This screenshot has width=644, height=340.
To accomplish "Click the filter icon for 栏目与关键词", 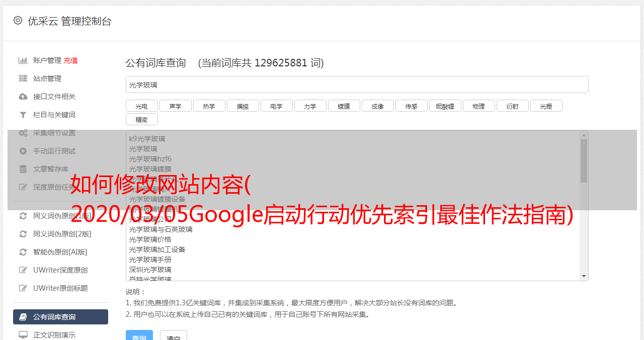I will click(23, 115).
